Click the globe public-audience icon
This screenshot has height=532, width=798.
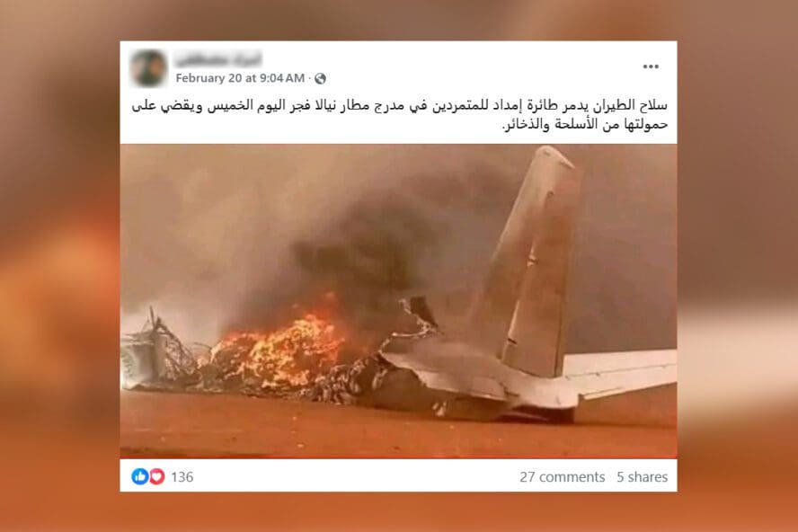point(320,78)
